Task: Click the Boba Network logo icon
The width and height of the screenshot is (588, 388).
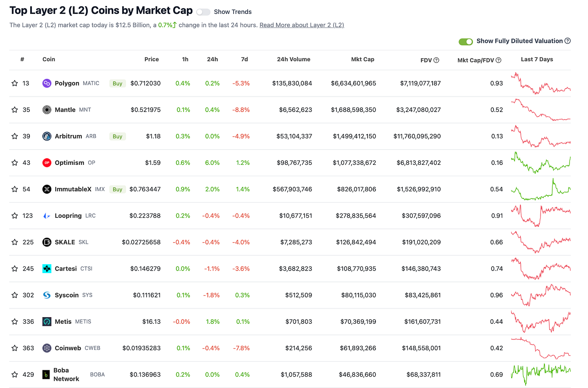Action: tap(46, 374)
